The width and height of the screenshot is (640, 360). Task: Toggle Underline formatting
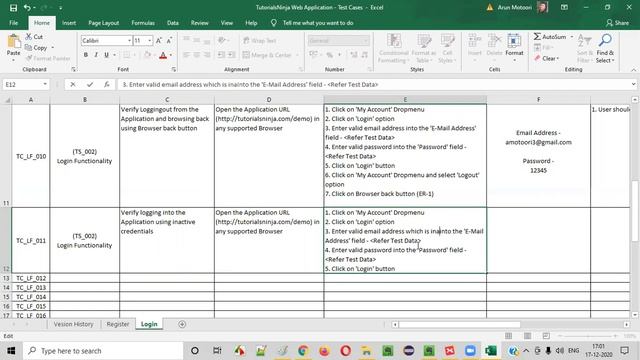point(106,55)
